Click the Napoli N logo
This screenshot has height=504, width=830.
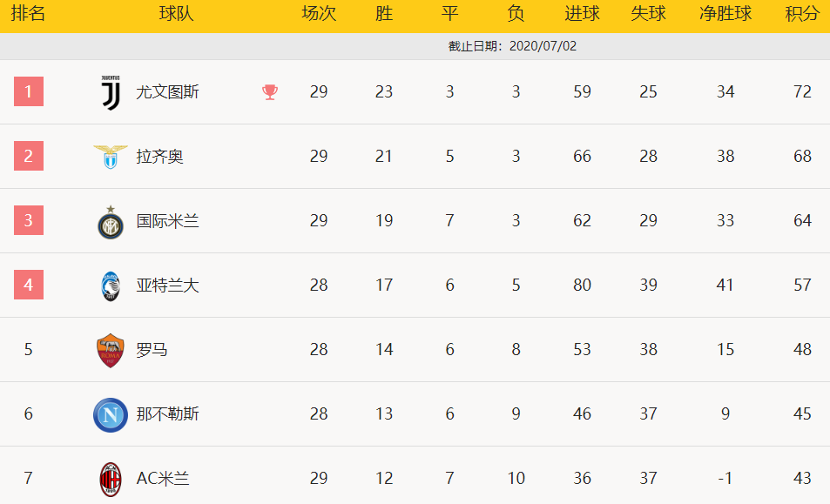pos(111,414)
